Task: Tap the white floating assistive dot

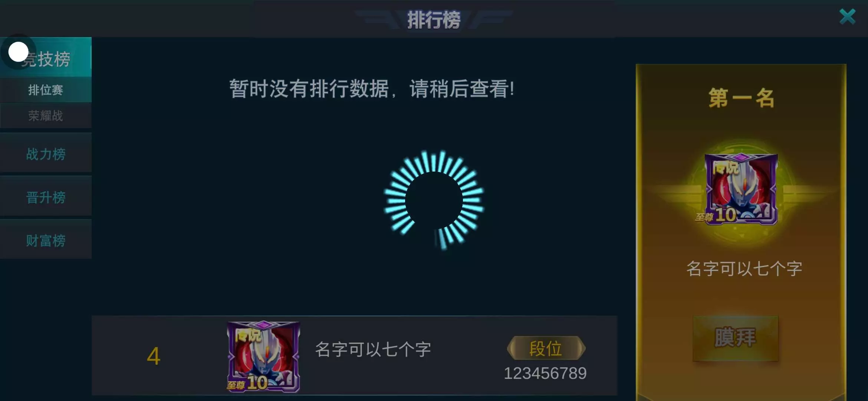Action: pos(18,52)
